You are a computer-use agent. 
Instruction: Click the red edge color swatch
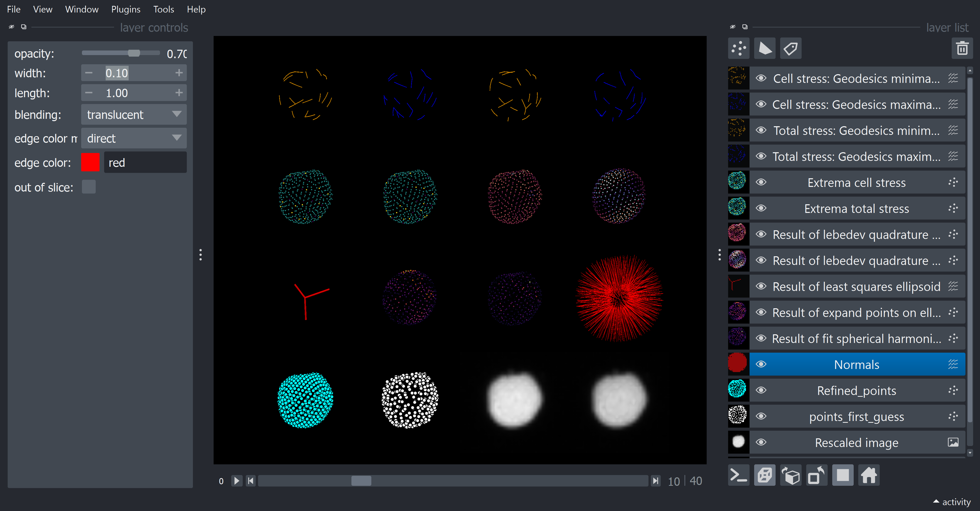click(90, 162)
